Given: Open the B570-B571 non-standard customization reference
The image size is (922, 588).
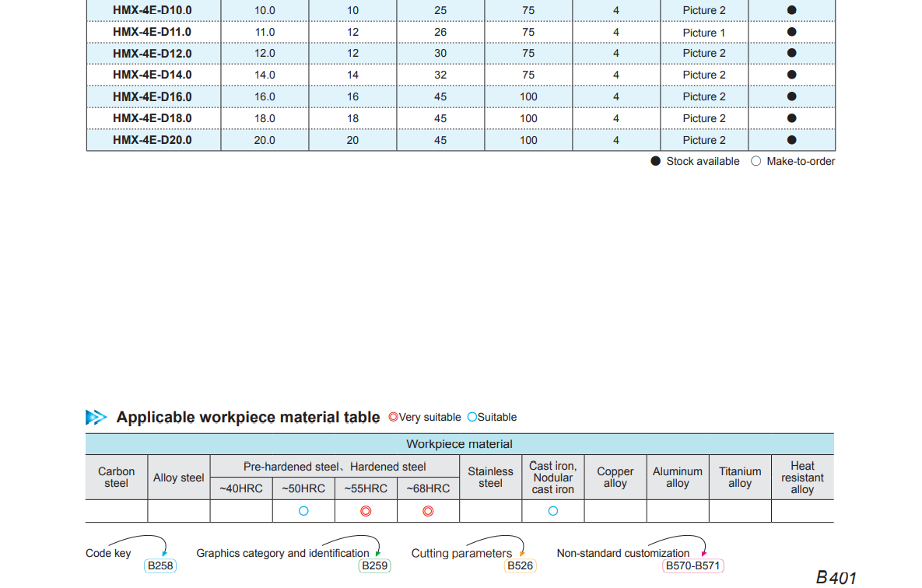Looking at the screenshot, I should [x=692, y=565].
